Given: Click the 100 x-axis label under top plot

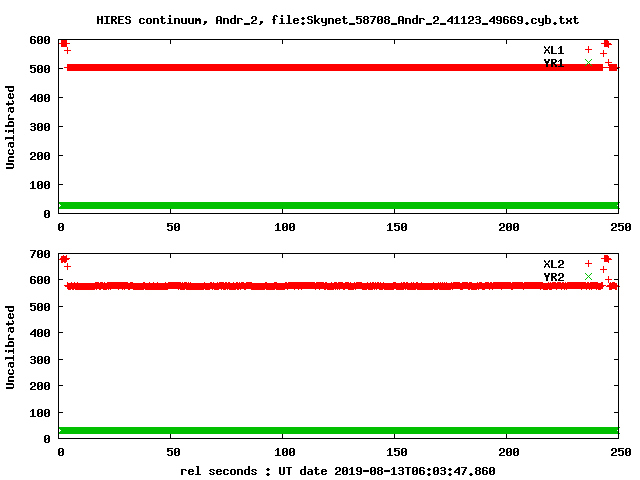Looking at the screenshot, I should 284,227.
